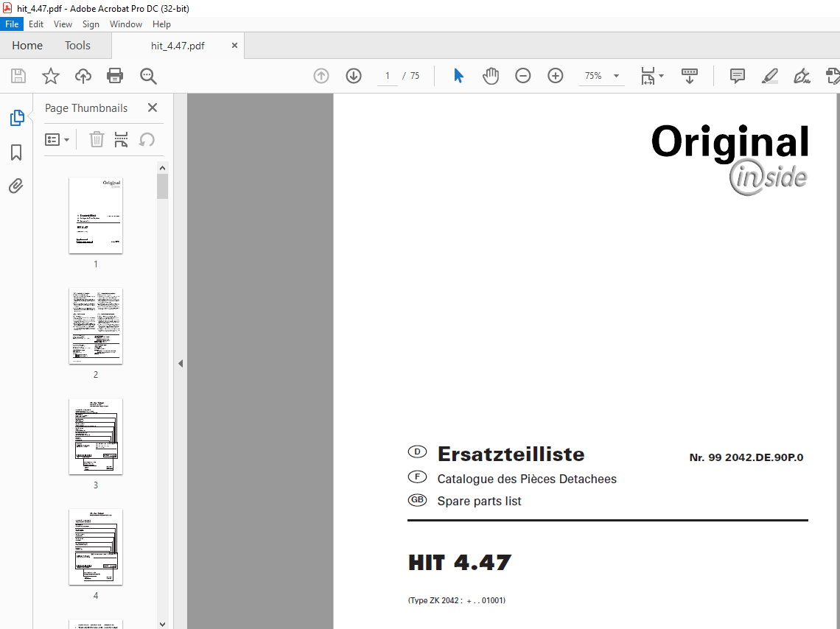
Task: Open Attachments paperclip panel
Action: 17,186
